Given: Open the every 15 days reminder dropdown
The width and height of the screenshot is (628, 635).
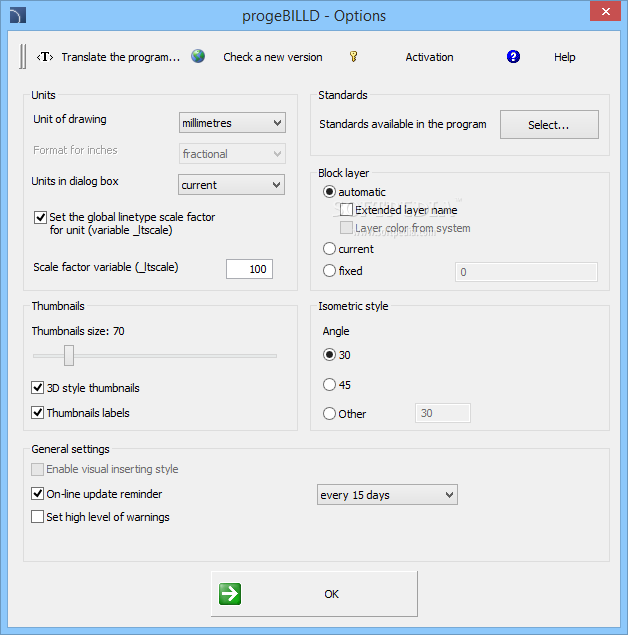Looking at the screenshot, I should (x=387, y=494).
